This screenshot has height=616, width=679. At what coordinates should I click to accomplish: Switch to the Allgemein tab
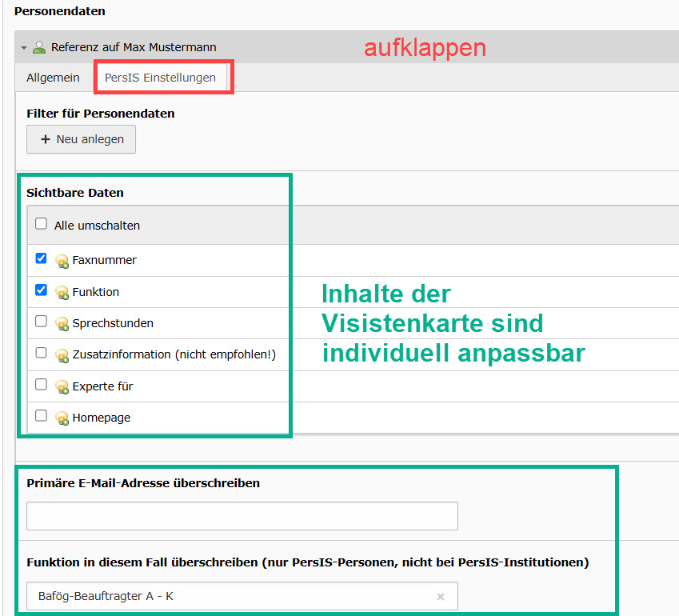(53, 78)
